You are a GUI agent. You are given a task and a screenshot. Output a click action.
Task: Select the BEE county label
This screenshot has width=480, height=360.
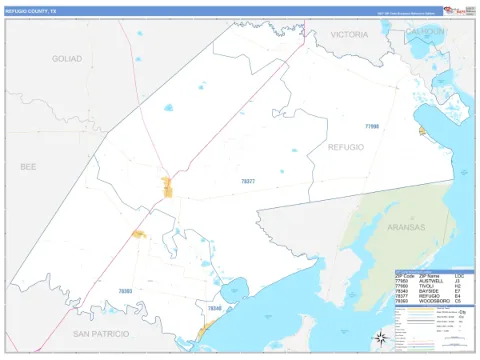point(28,167)
